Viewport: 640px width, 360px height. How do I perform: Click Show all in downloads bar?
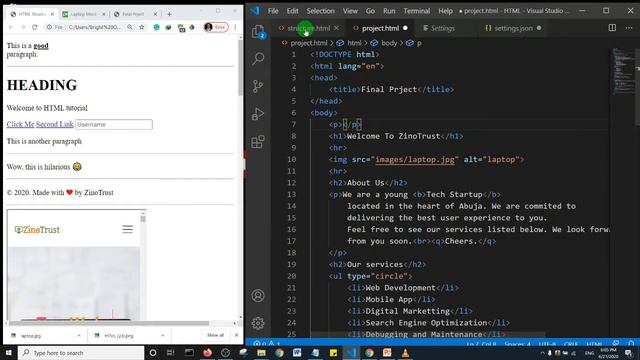pyautogui.click(x=215, y=335)
